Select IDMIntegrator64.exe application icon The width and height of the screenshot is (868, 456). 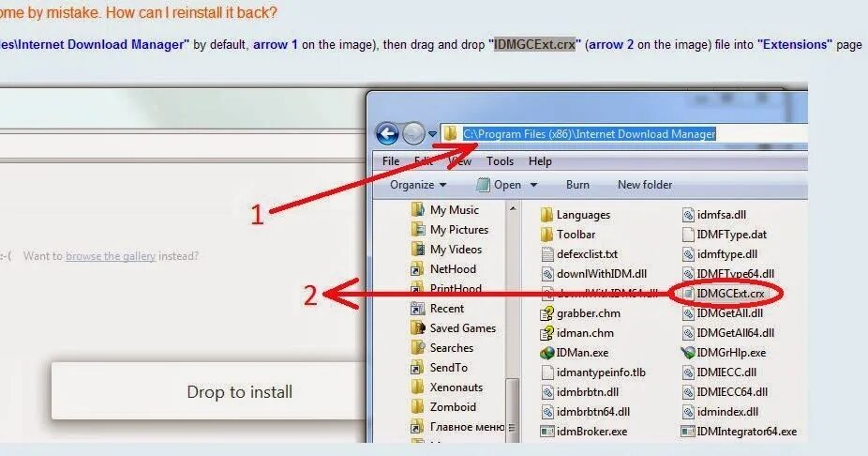[688, 432]
